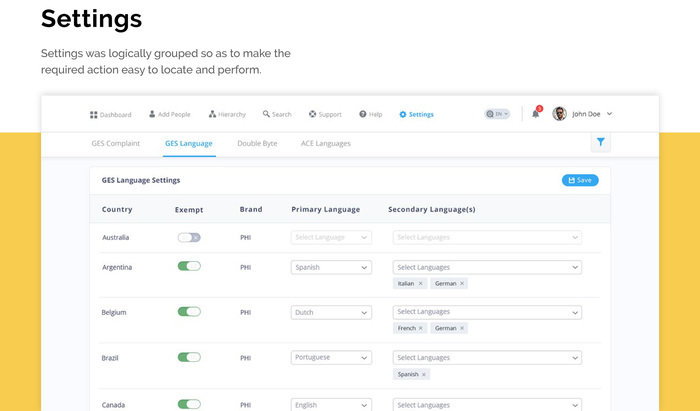
Task: Toggle the Exempt switch for Australia
Action: 189,237
